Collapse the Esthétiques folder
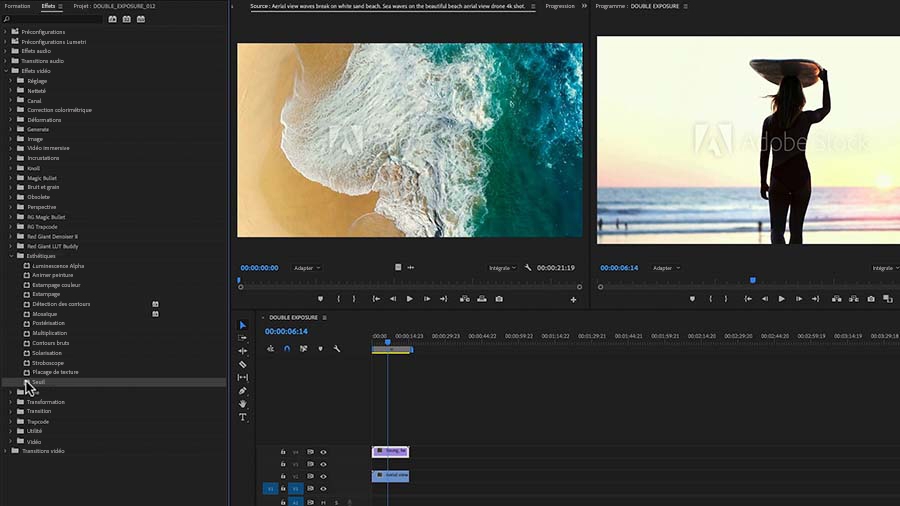The width and height of the screenshot is (900, 506). [11, 256]
